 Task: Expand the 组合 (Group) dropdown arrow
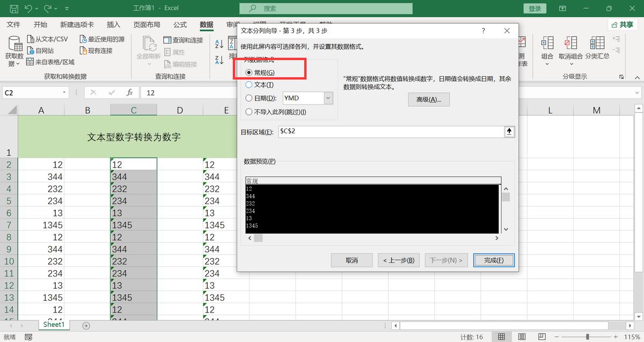click(x=547, y=64)
